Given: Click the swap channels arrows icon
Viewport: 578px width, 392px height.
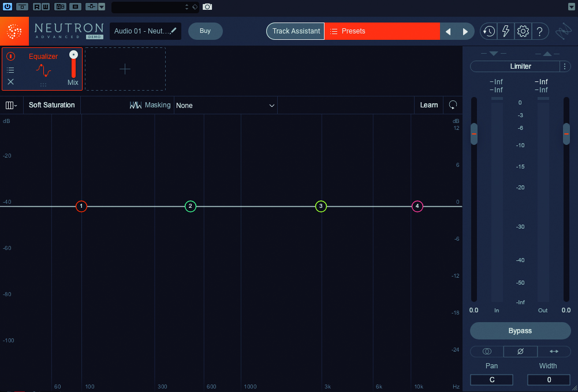Looking at the screenshot, I should [554, 352].
